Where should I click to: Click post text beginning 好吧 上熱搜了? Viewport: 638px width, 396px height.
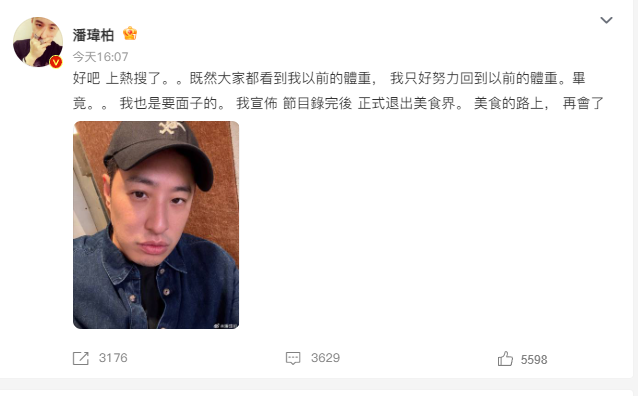pos(329,78)
